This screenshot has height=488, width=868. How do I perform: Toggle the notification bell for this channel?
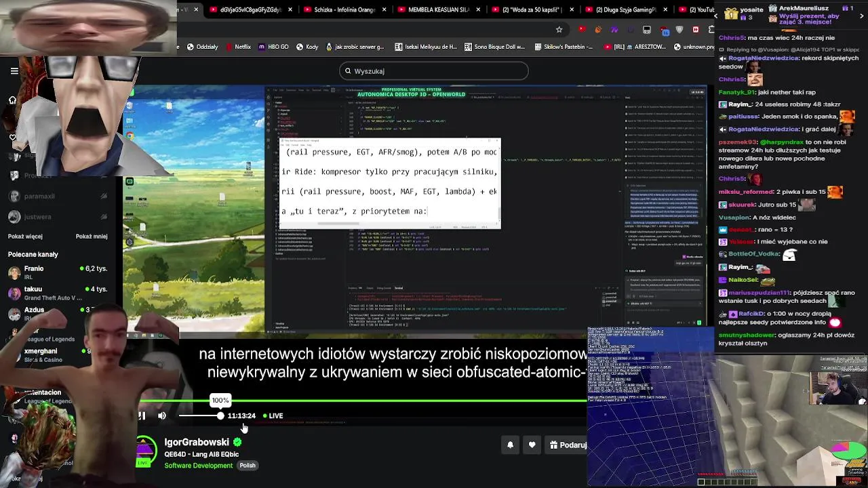coord(511,445)
